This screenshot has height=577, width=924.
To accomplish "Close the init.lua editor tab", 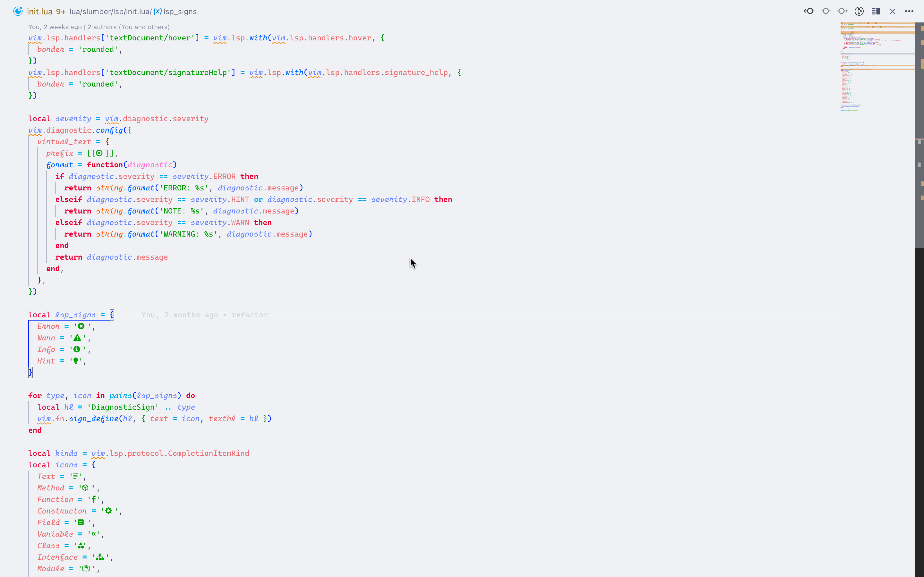I will [x=892, y=11].
